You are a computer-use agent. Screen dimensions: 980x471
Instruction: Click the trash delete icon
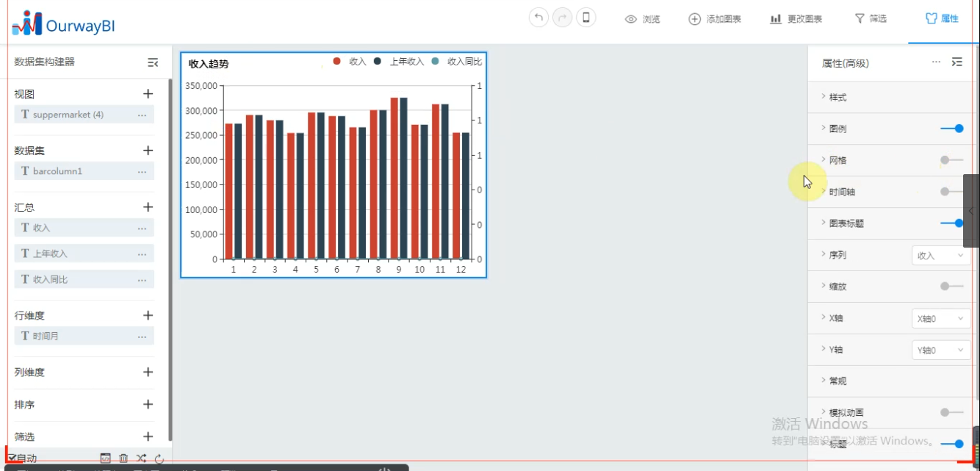tap(123, 458)
